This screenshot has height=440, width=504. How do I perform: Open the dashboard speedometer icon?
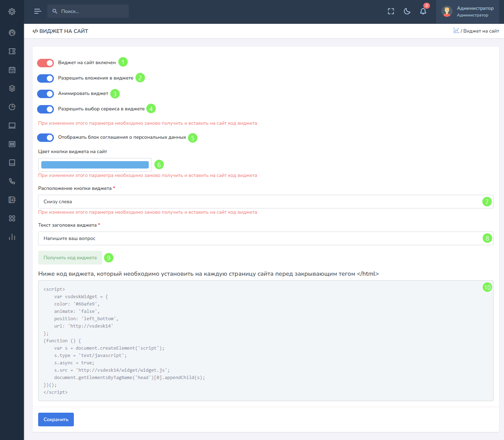pos(12,33)
